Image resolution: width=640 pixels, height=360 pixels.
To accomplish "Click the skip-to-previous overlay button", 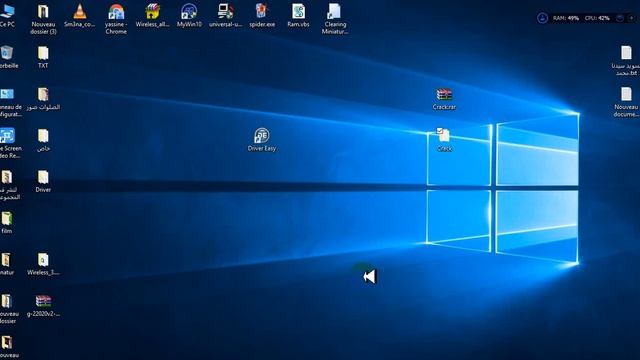I will pos(369,277).
